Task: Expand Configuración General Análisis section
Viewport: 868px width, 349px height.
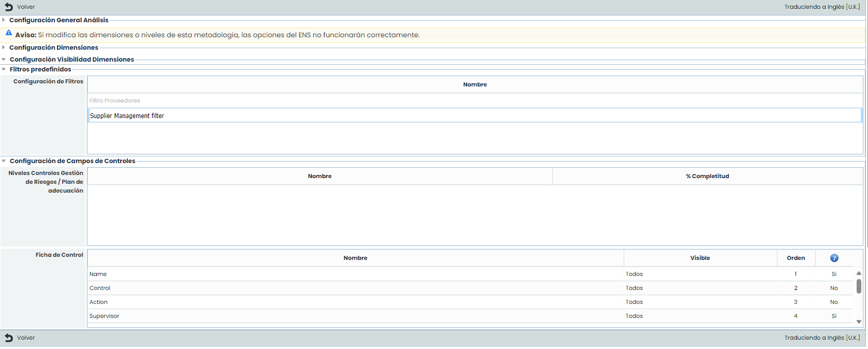Action: coord(4,20)
